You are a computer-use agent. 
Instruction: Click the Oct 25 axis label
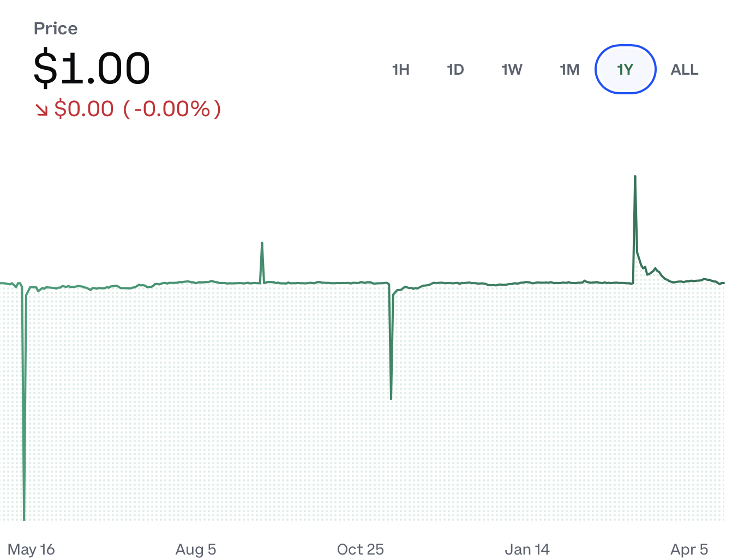click(x=361, y=549)
